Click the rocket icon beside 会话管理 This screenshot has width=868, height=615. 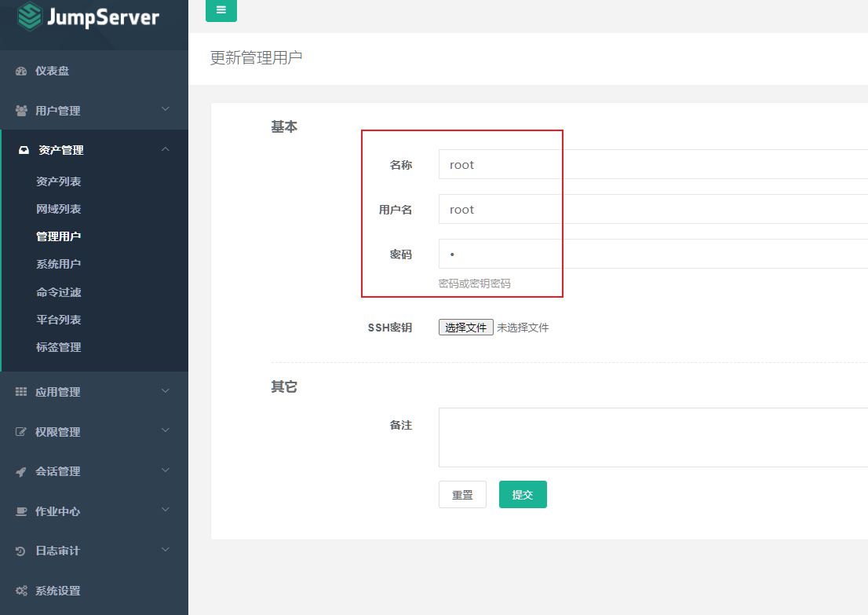click(x=21, y=471)
